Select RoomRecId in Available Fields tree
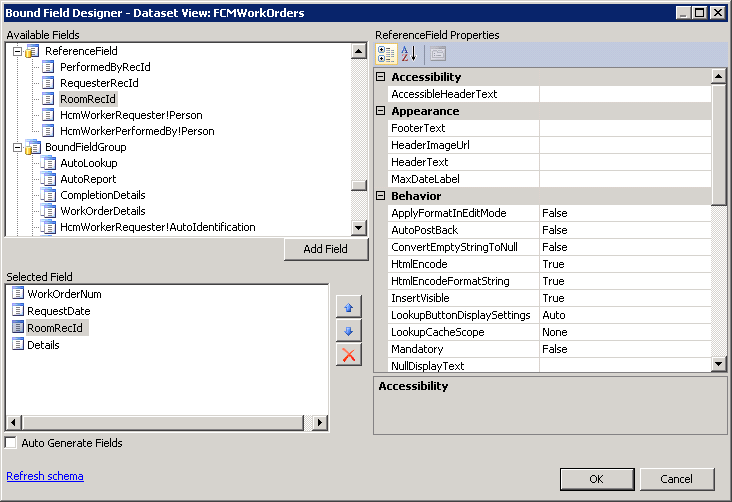The height and width of the screenshot is (502, 732). click(88, 99)
